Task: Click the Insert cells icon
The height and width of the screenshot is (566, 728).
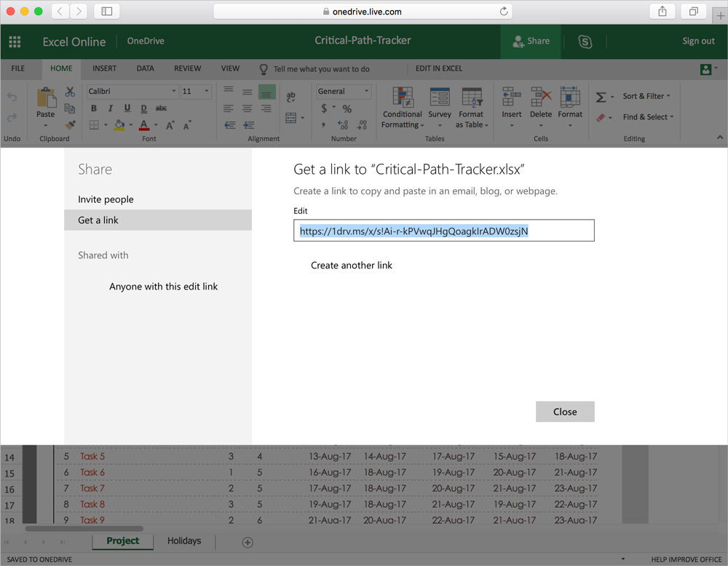Action: (512, 97)
